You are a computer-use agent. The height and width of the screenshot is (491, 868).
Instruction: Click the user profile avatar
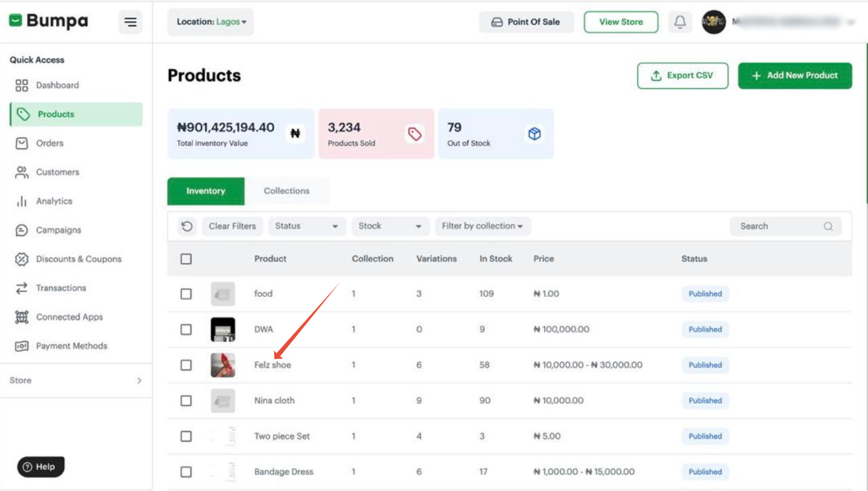pyautogui.click(x=714, y=22)
